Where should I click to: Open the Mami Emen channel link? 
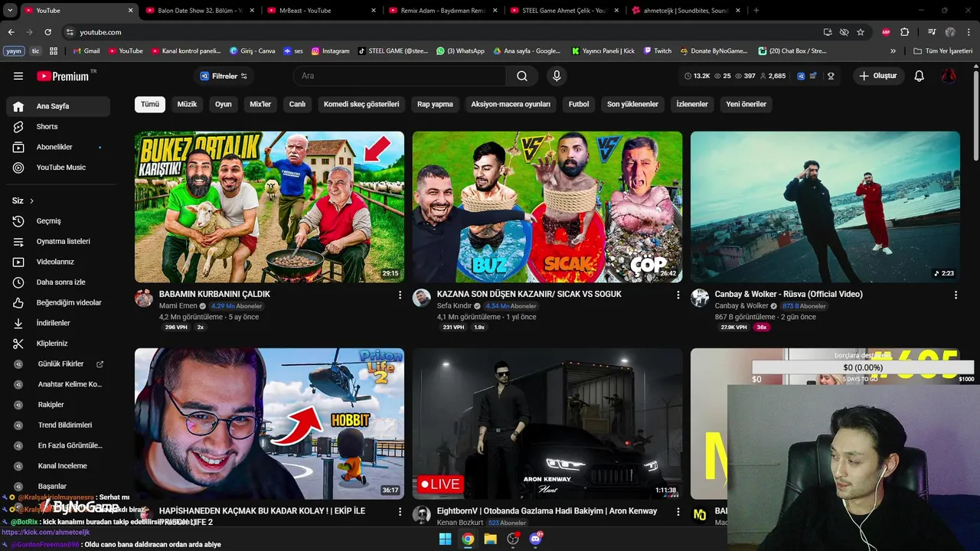(x=178, y=306)
